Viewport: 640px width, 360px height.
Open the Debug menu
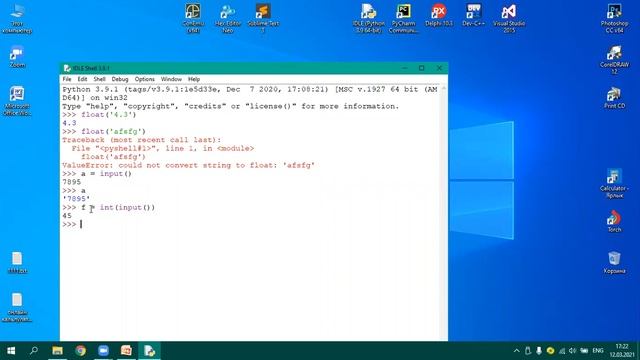[x=120, y=79]
